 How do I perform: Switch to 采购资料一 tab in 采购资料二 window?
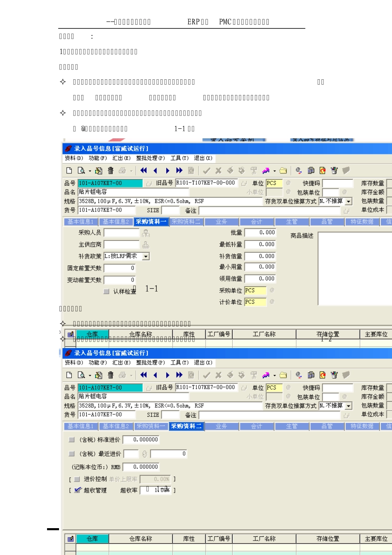(x=151, y=426)
